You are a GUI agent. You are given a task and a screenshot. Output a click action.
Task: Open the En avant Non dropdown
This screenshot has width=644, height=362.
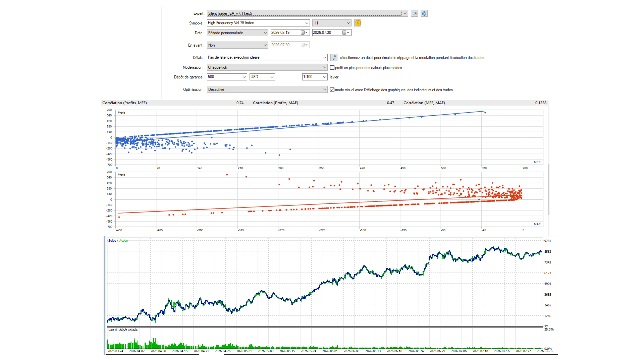(237, 45)
